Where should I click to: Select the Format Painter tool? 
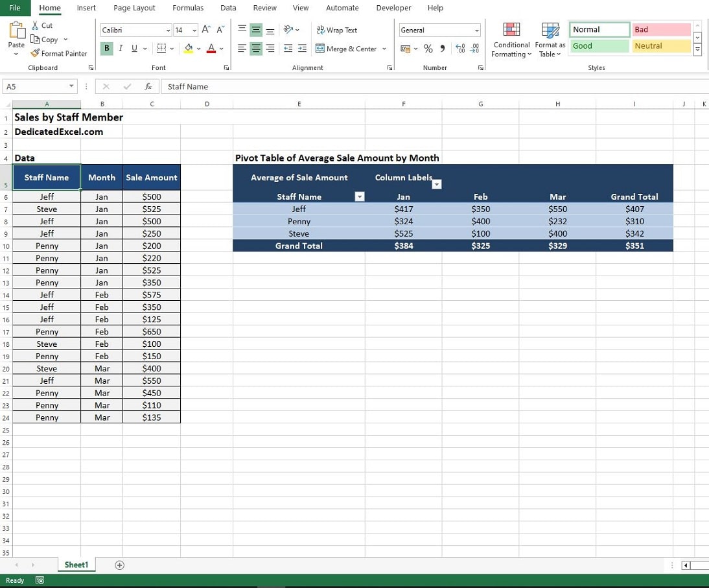pyautogui.click(x=59, y=53)
